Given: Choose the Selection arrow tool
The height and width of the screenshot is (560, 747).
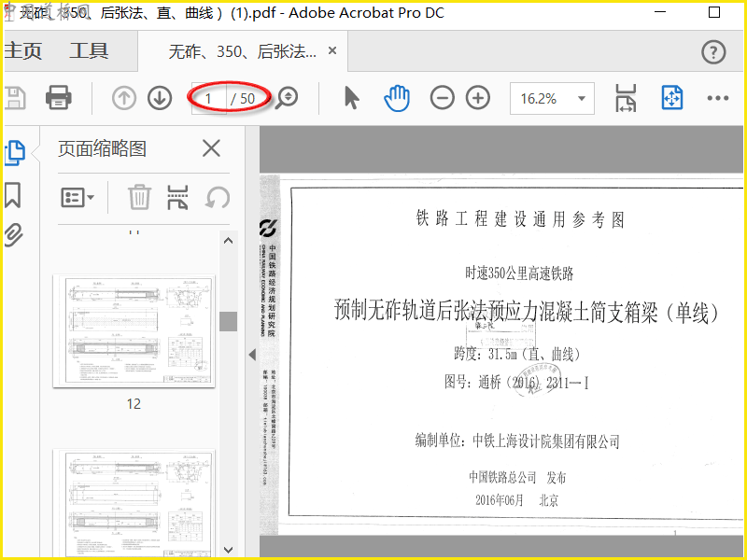Looking at the screenshot, I should 352,98.
